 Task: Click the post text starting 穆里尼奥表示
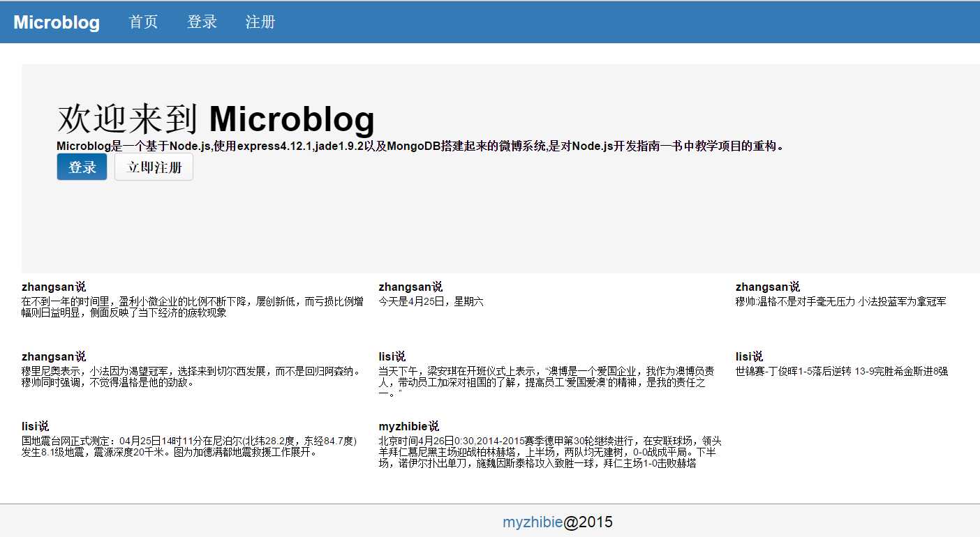(x=193, y=377)
